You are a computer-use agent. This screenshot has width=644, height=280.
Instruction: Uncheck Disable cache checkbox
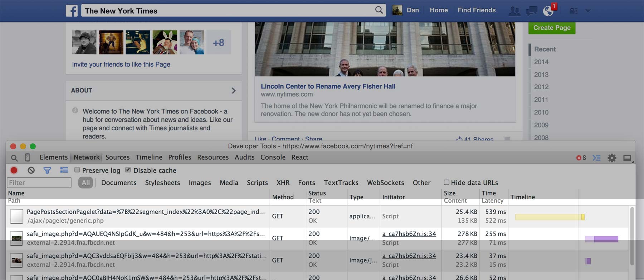coord(128,170)
